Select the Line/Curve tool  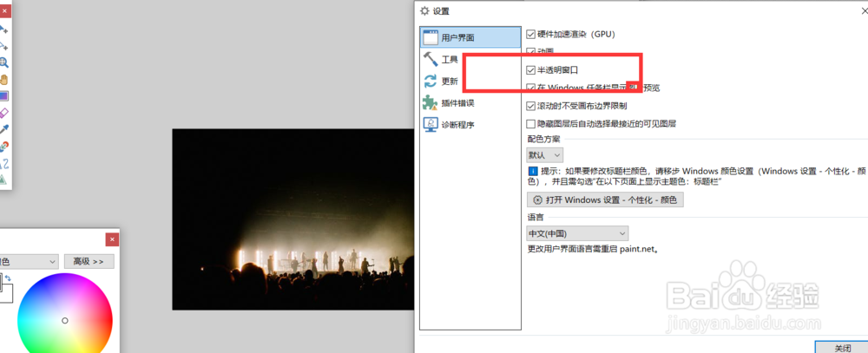tap(3, 163)
